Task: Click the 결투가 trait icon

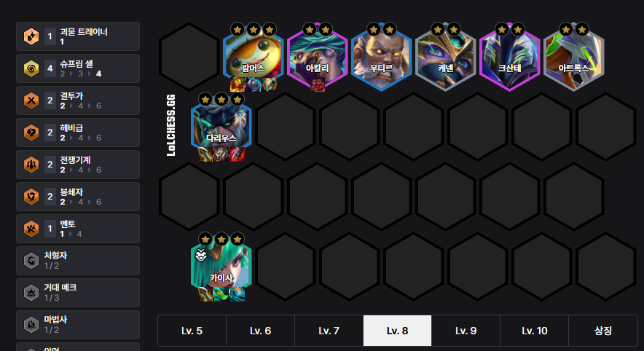Action: point(31,100)
